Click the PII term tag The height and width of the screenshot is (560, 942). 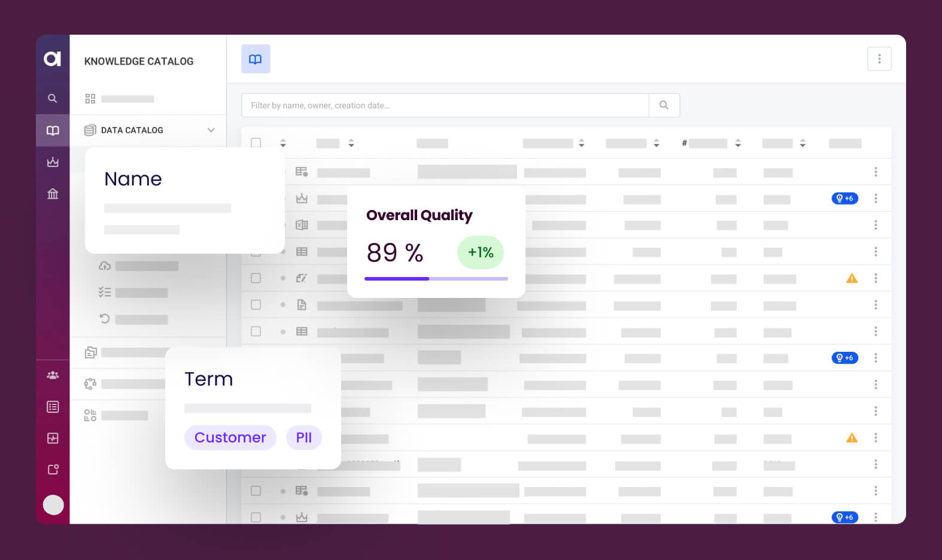pos(304,437)
